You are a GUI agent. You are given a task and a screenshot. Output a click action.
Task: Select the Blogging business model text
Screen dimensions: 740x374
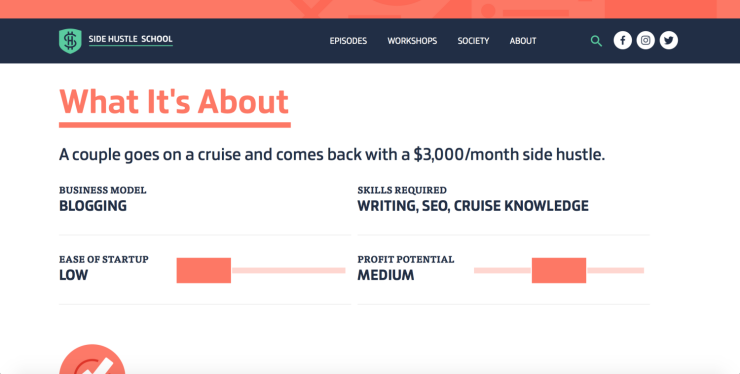tap(93, 206)
